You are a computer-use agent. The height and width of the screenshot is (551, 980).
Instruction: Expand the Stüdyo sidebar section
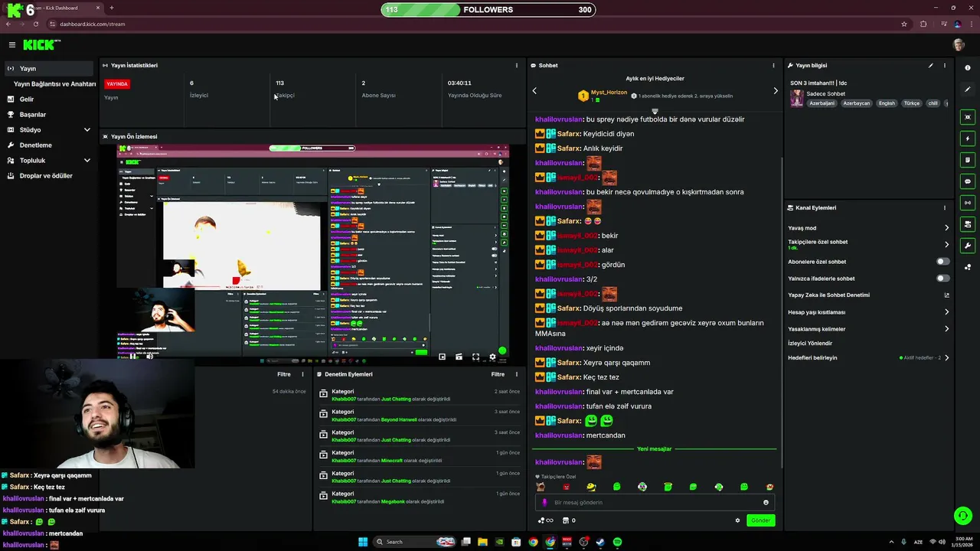(x=49, y=129)
